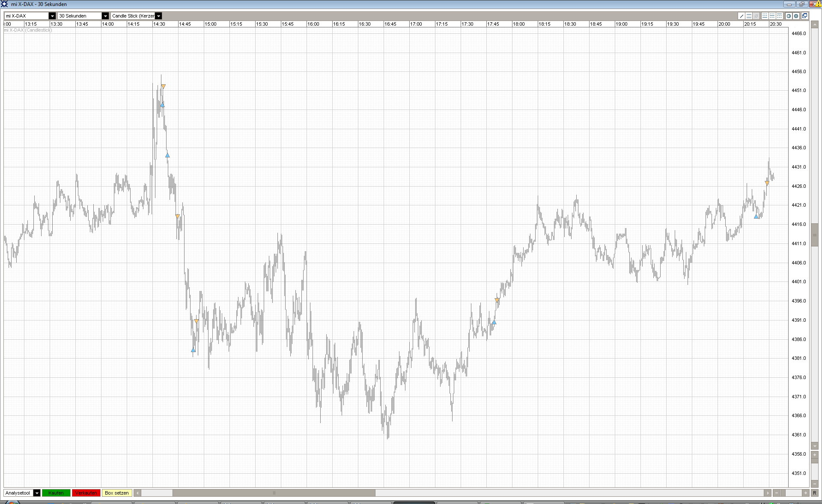This screenshot has height=504, width=822.
Task: Click the horizontal zoom minus button
Action: [777, 493]
